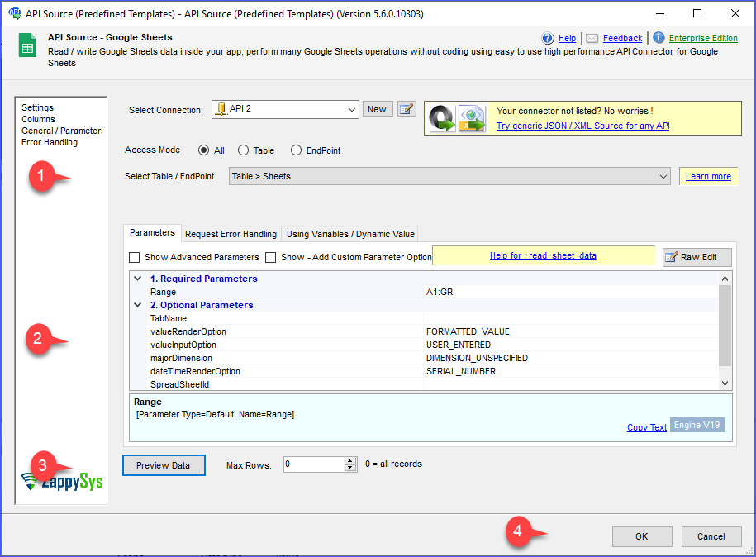Select the All access mode radio button

coord(203,150)
